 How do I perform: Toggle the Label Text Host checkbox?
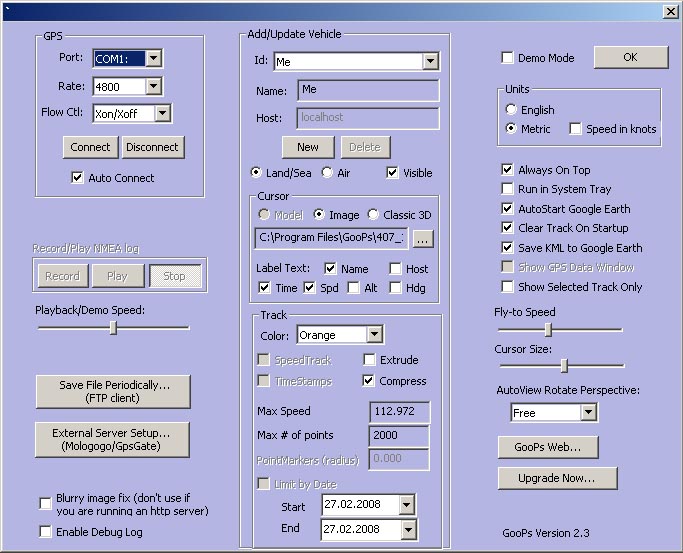395,268
